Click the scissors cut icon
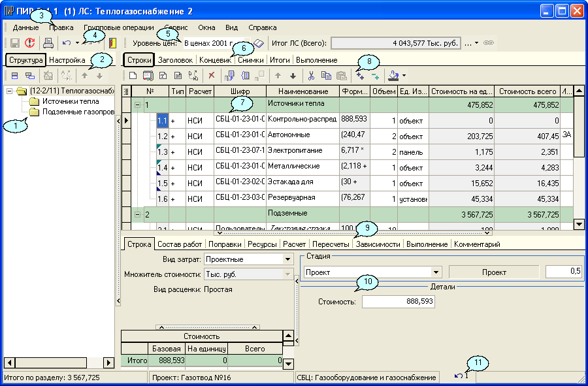This screenshot has height=386, width=588. click(311, 76)
